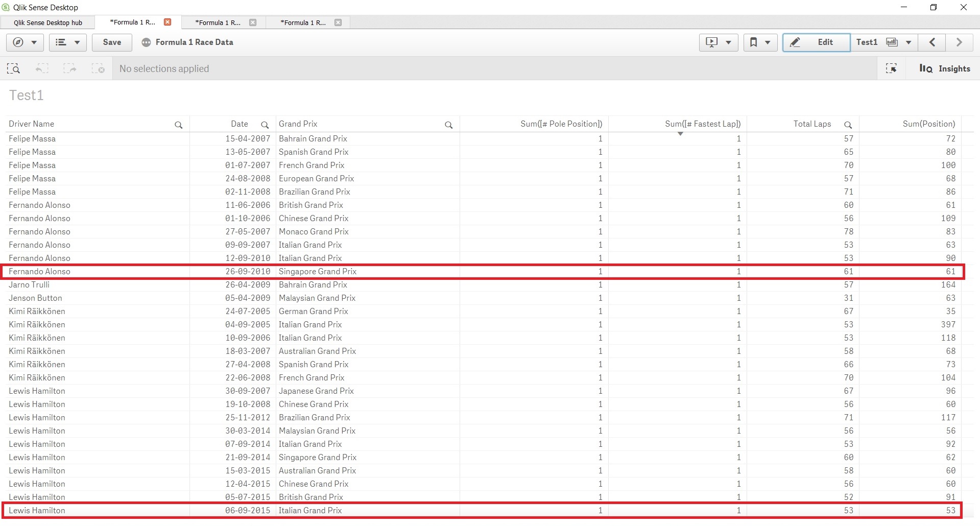Click the Save button

(112, 42)
